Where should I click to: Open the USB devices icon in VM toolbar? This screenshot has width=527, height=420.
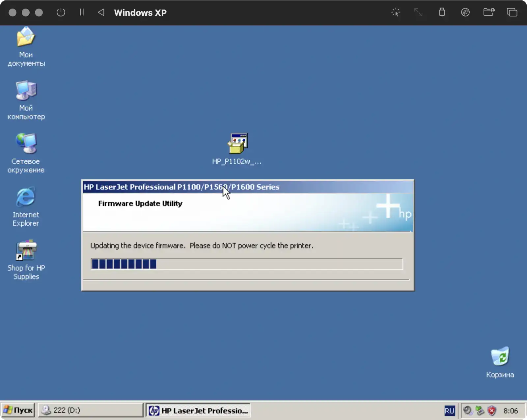(x=442, y=13)
